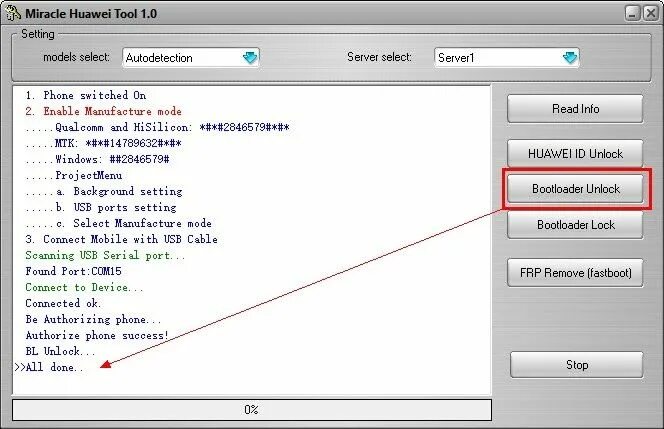Screen dimensions: 664x429
Task: Click 'Found Port:COM15' line
Action: tap(73, 271)
